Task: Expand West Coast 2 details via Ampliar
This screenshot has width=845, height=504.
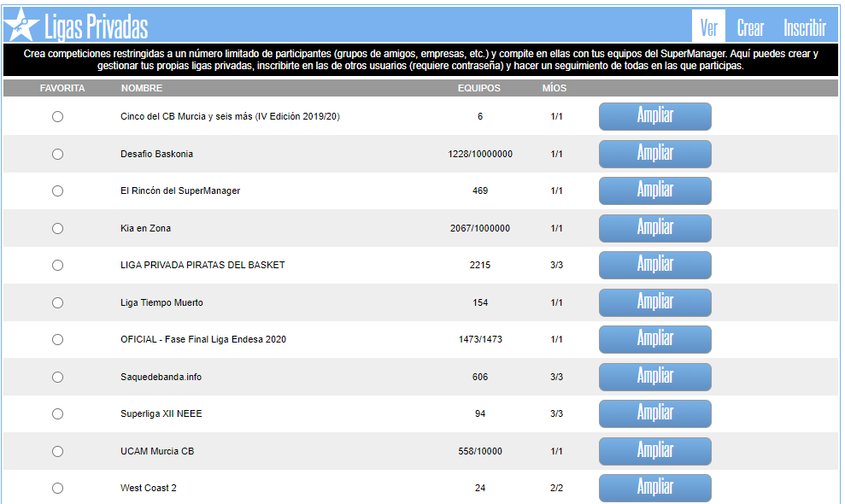Action: [x=654, y=488]
